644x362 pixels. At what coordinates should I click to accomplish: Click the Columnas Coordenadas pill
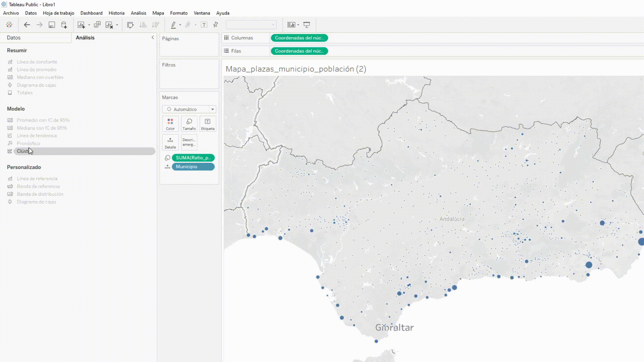pyautogui.click(x=299, y=38)
